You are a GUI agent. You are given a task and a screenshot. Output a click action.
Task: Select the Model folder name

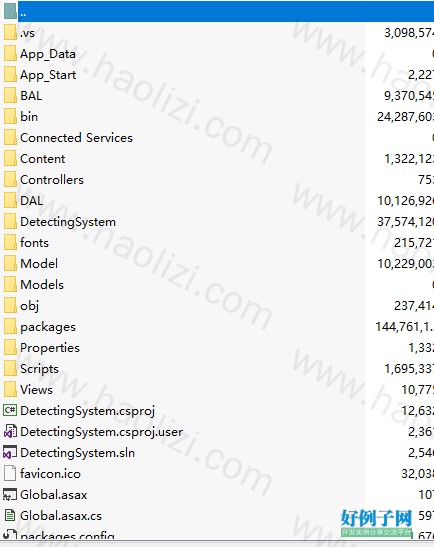click(x=39, y=263)
